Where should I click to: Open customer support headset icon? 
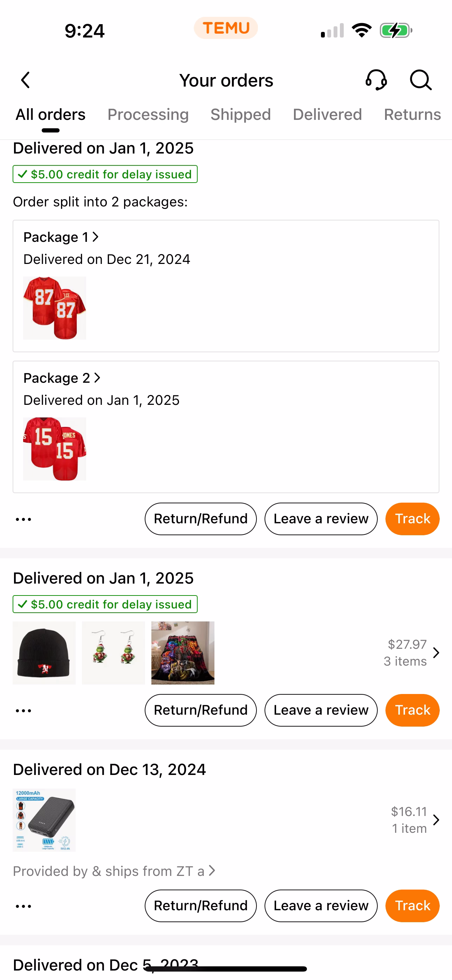(376, 80)
